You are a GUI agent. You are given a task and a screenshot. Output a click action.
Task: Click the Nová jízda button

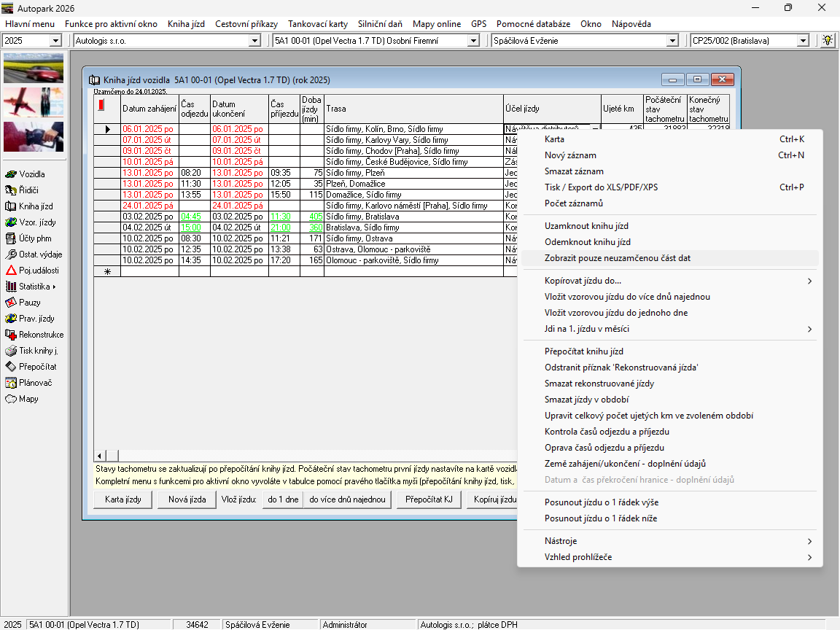[187, 499]
